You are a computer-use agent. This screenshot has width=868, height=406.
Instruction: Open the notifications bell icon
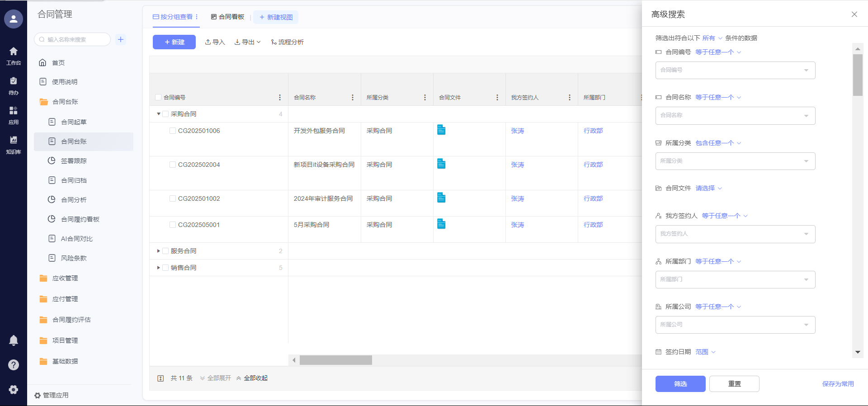(x=14, y=340)
